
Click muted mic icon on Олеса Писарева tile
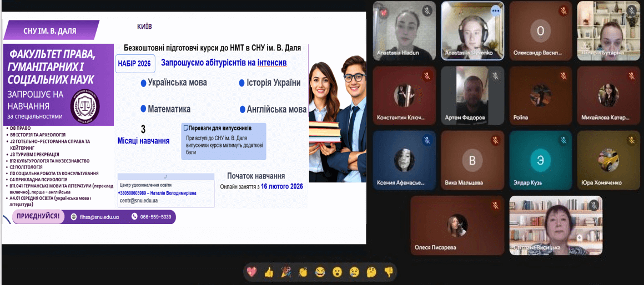point(495,205)
